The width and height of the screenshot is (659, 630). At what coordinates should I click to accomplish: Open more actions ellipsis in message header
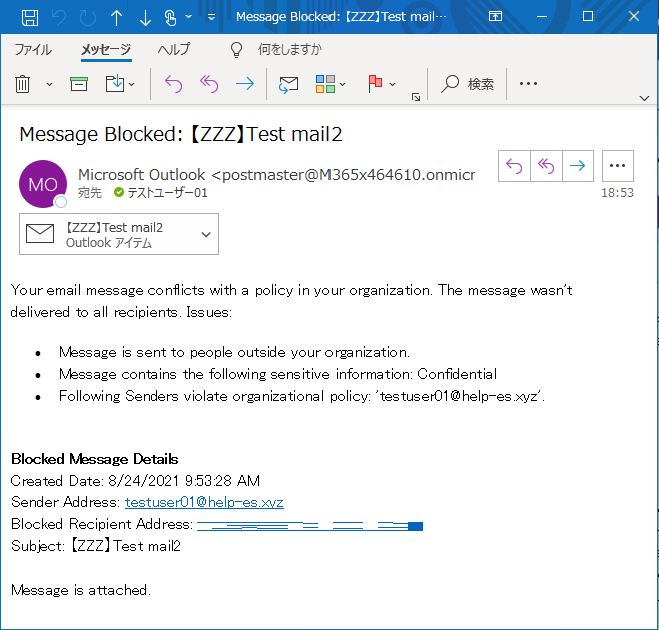[618, 166]
